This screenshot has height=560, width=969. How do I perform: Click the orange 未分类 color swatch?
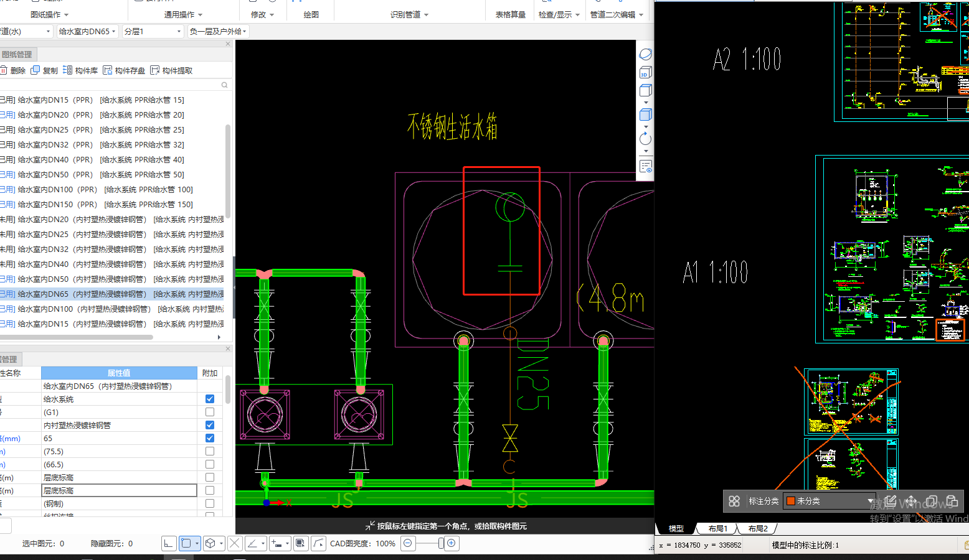click(790, 501)
